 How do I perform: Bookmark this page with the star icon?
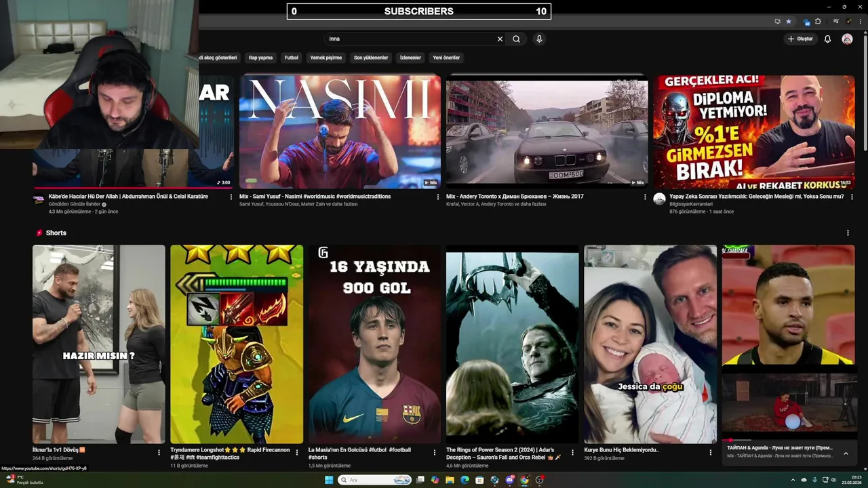pos(789,21)
